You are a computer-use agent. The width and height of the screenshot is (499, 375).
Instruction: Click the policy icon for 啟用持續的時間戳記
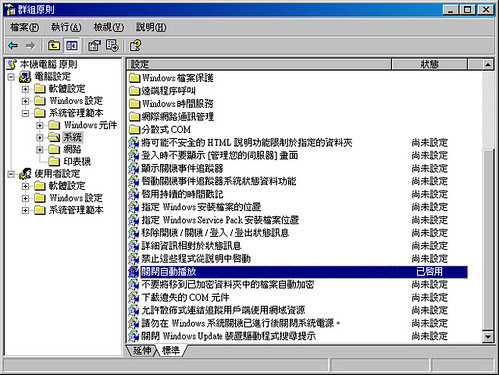134,194
